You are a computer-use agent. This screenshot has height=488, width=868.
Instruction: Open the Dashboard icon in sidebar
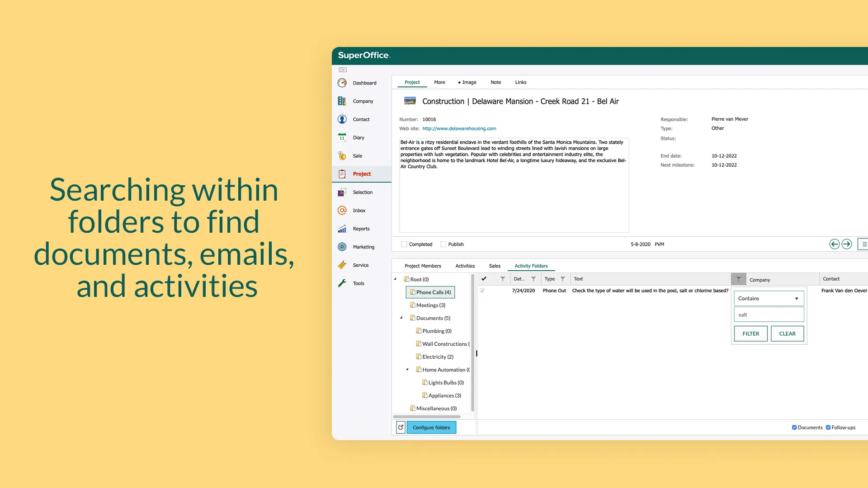[x=342, y=83]
